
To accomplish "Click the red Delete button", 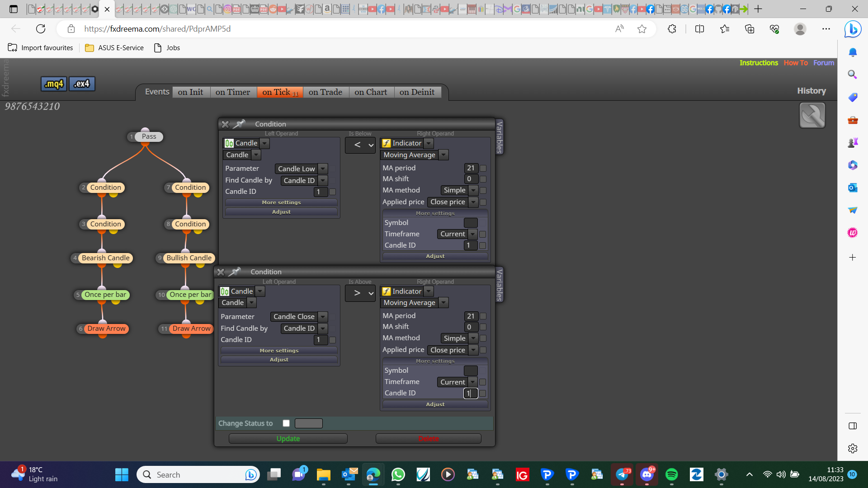I will click(429, 439).
